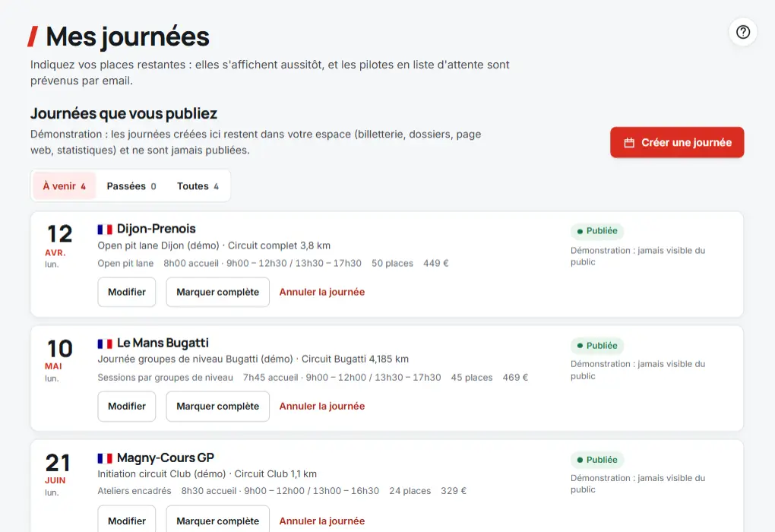Viewport: 775px width, 532px height.
Task: Click the 21 JUIN date block
Action: 58,475
